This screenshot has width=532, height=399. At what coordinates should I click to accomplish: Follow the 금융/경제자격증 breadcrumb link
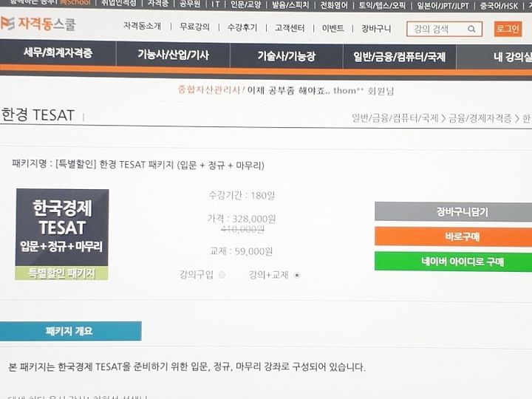coord(480,118)
